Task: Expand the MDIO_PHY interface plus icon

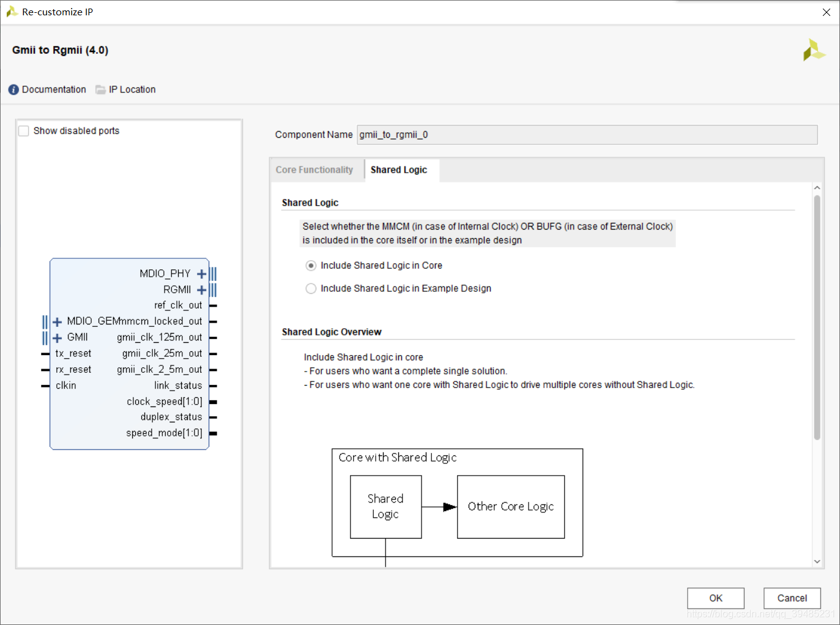Action: click(x=201, y=274)
